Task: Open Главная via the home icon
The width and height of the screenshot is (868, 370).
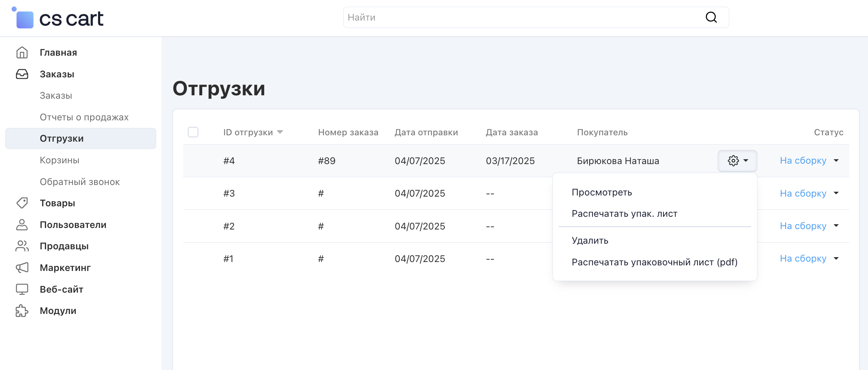Action: [x=22, y=53]
